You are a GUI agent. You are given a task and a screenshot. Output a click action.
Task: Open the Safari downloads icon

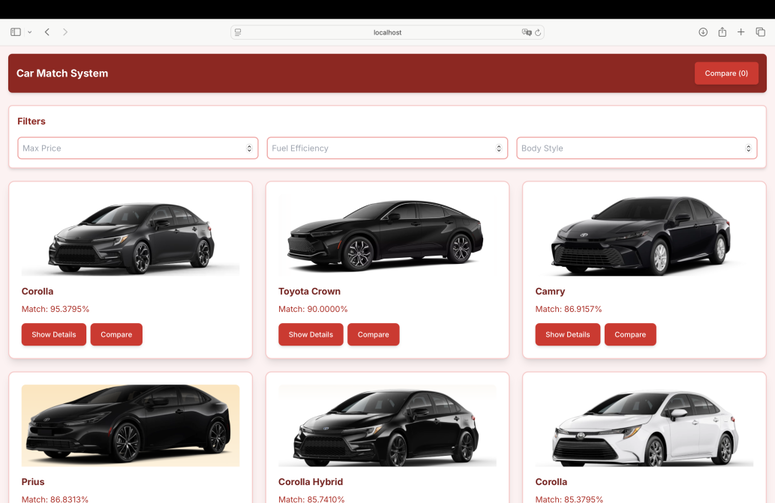pos(703,32)
